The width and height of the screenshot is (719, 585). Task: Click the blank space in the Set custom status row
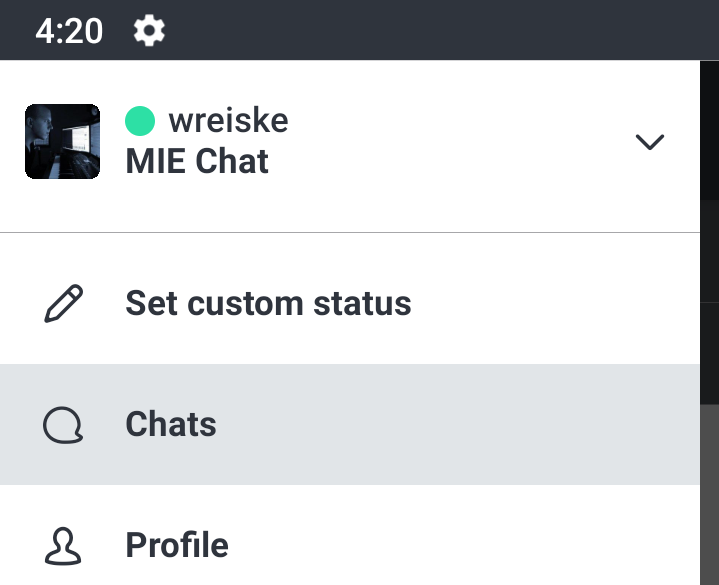(560, 303)
